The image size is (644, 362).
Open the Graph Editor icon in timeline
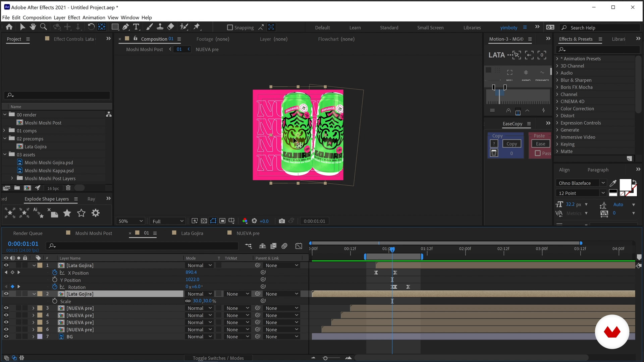(299, 246)
